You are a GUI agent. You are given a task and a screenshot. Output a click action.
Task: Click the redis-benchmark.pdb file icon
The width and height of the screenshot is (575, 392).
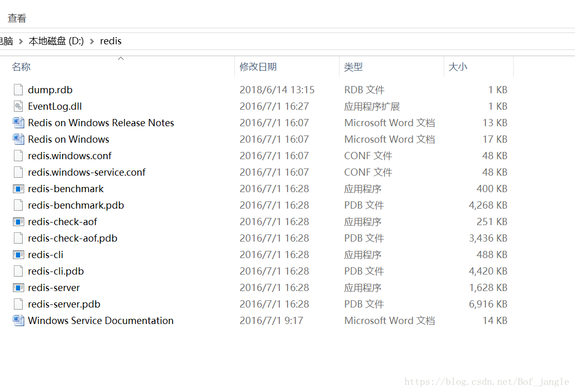pyautogui.click(x=19, y=206)
